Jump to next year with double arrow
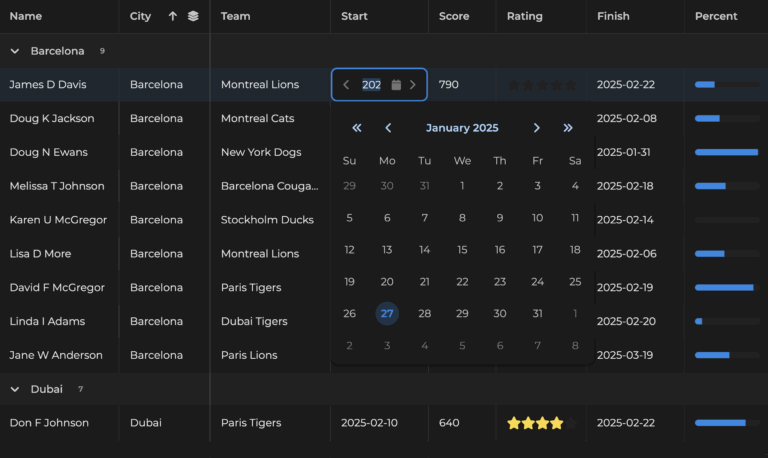 (x=568, y=128)
